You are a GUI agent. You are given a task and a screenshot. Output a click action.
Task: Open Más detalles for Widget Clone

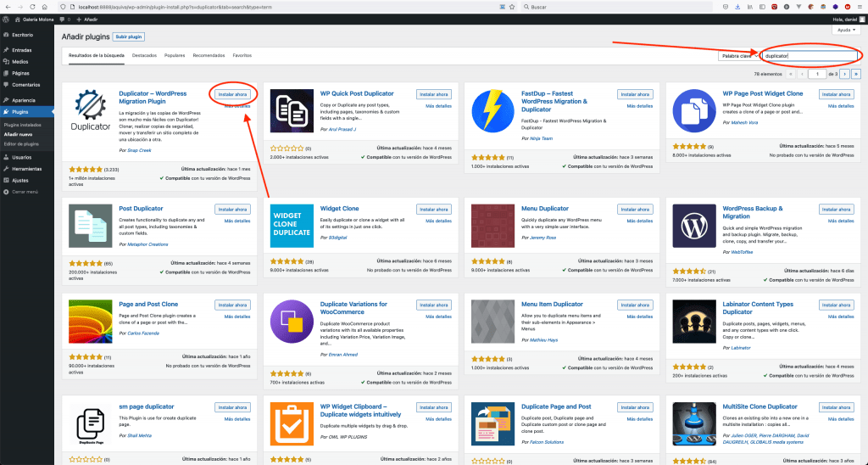(x=438, y=221)
